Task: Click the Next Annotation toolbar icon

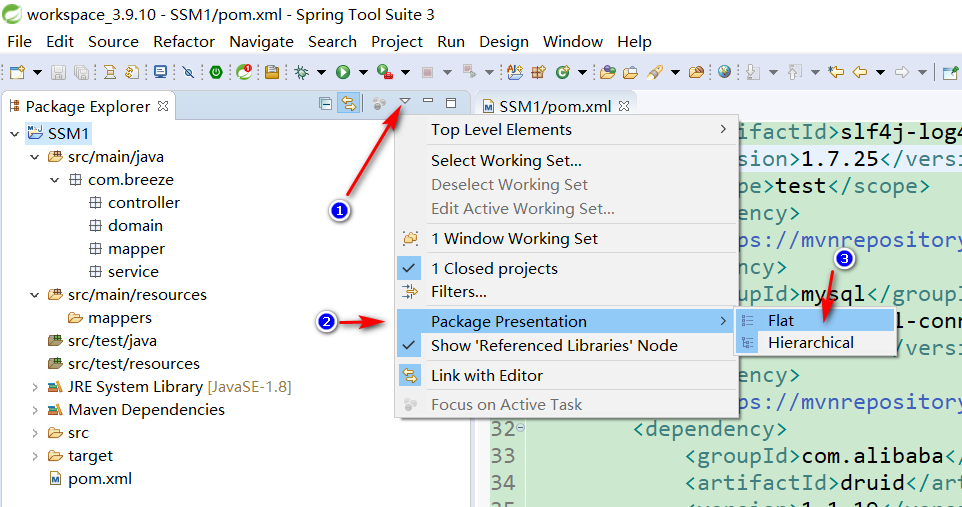Action: 753,72
